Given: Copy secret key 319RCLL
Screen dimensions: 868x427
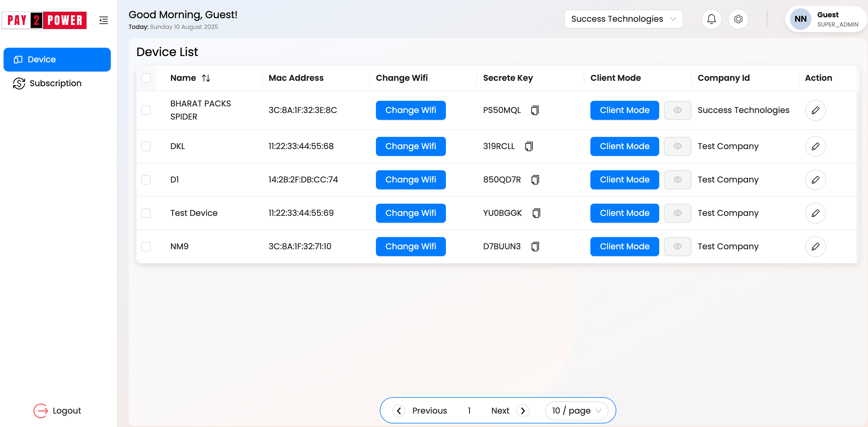Looking at the screenshot, I should click(x=529, y=146).
